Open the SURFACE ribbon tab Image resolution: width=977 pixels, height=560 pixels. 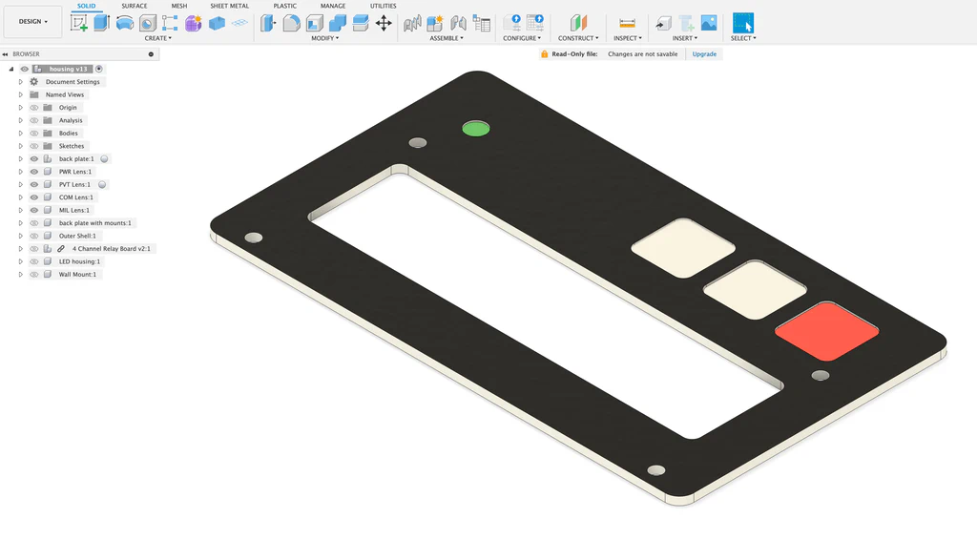point(135,6)
